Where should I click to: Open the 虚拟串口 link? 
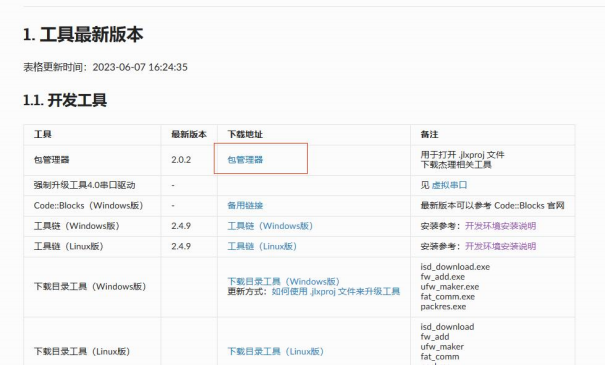(449, 185)
